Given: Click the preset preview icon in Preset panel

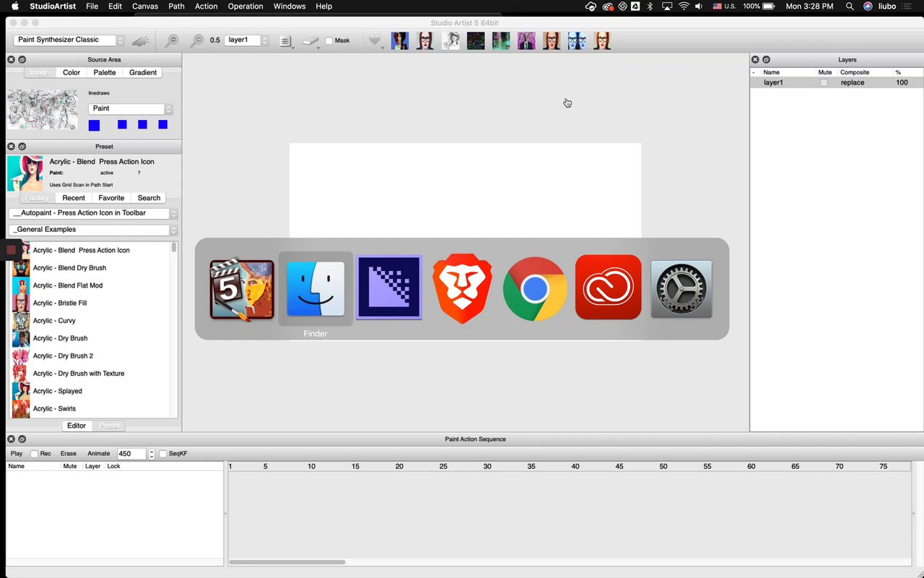Looking at the screenshot, I should (x=25, y=173).
